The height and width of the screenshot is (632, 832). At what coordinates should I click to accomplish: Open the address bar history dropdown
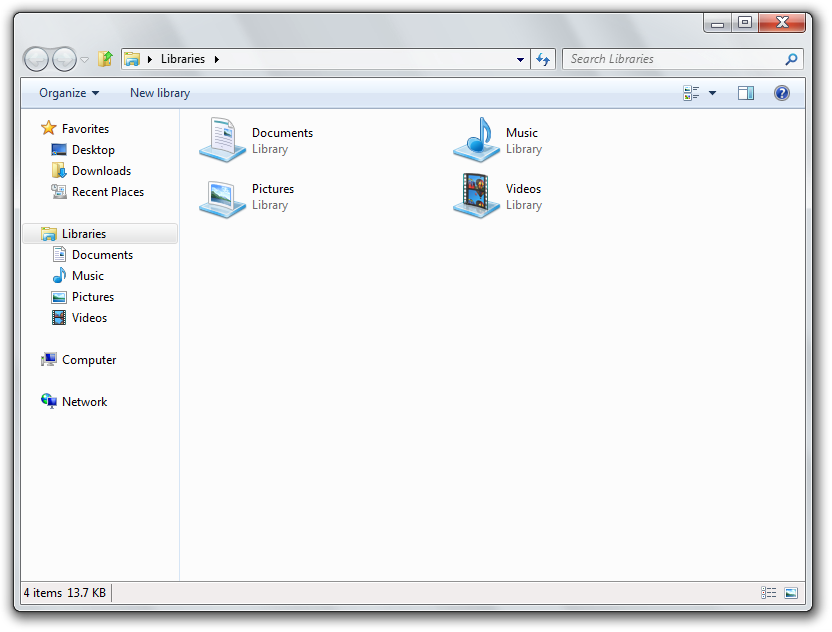pyautogui.click(x=520, y=59)
